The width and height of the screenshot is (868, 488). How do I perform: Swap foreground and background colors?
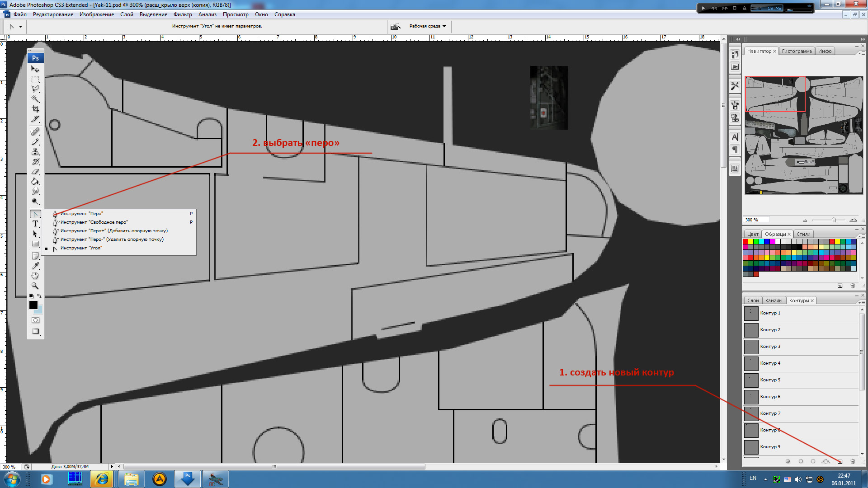pos(39,296)
